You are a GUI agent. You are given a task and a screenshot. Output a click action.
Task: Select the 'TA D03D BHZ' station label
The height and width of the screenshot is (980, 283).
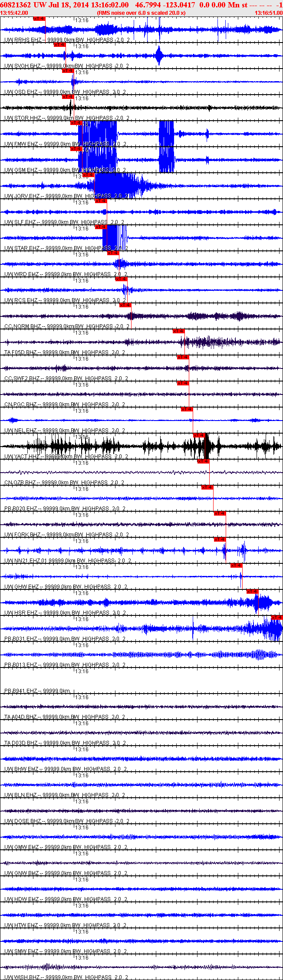point(21,743)
